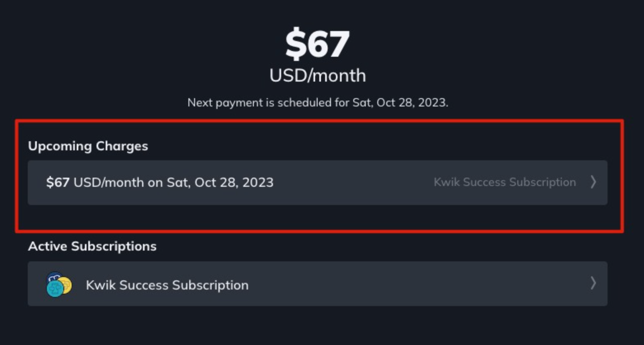Click the Kwik Success Subscription logo icon
Screen dimensions: 644x345
59,284
